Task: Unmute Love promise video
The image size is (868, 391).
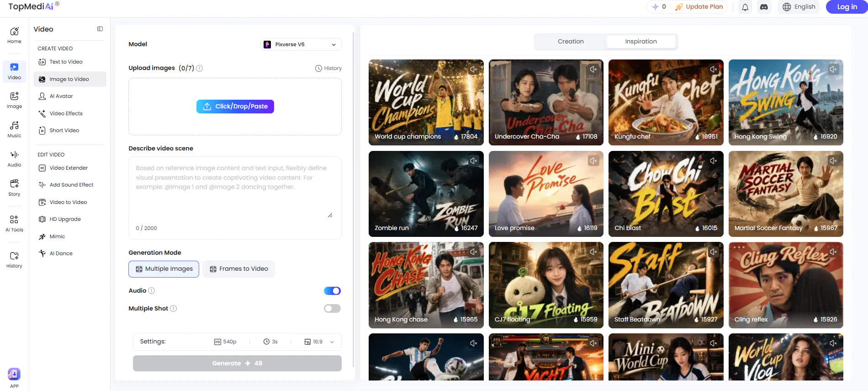Action: [593, 161]
